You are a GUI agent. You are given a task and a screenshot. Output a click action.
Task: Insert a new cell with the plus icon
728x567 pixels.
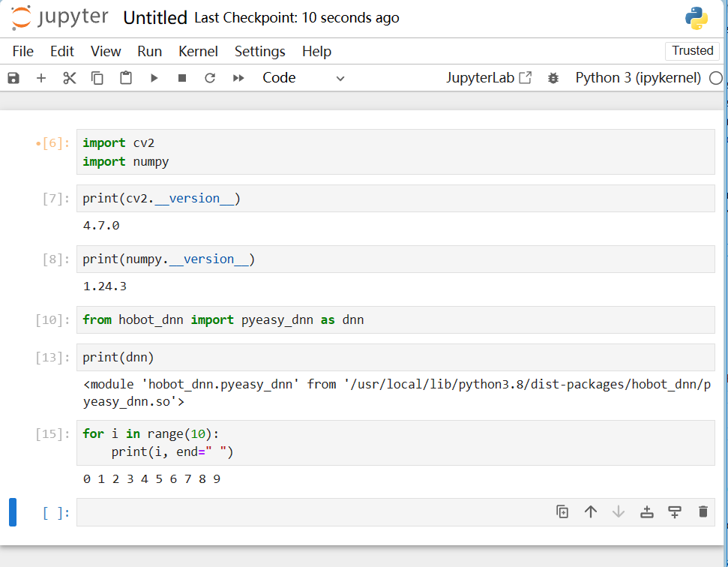[x=41, y=78]
